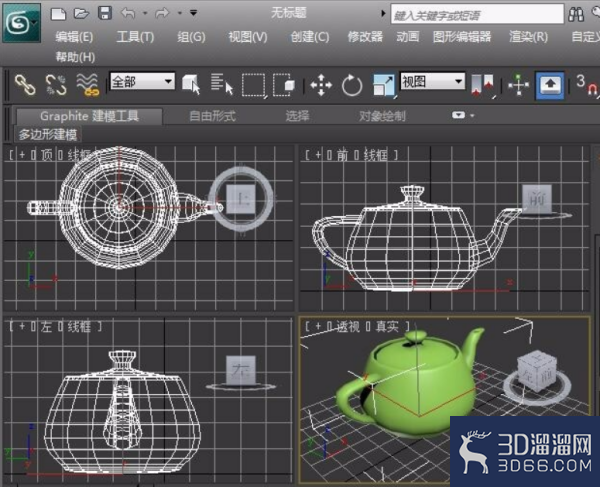Redo the action with Redo arrow
Screen dimensions: 600x487
pos(162,13)
